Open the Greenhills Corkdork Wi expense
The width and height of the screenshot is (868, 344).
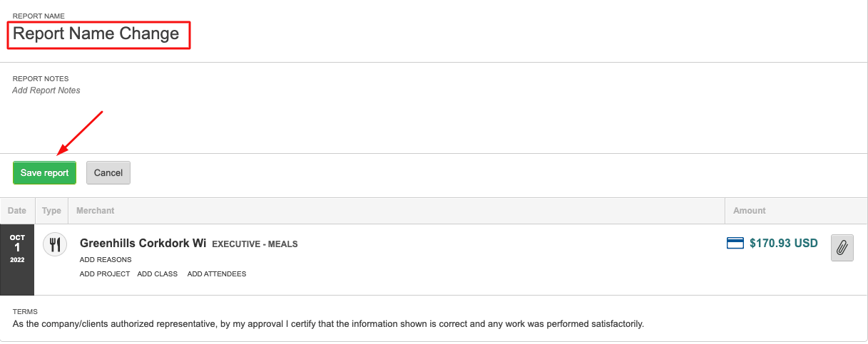(143, 243)
